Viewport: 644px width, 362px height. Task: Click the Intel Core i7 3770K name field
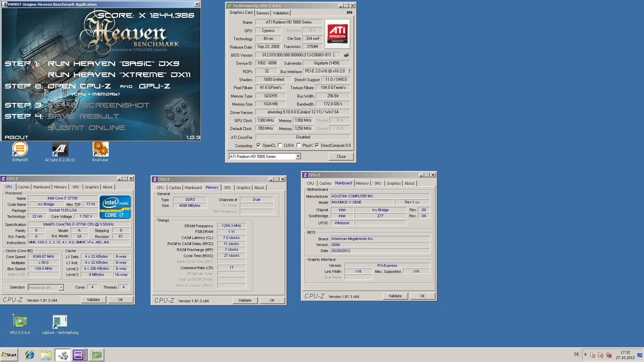coord(63,198)
